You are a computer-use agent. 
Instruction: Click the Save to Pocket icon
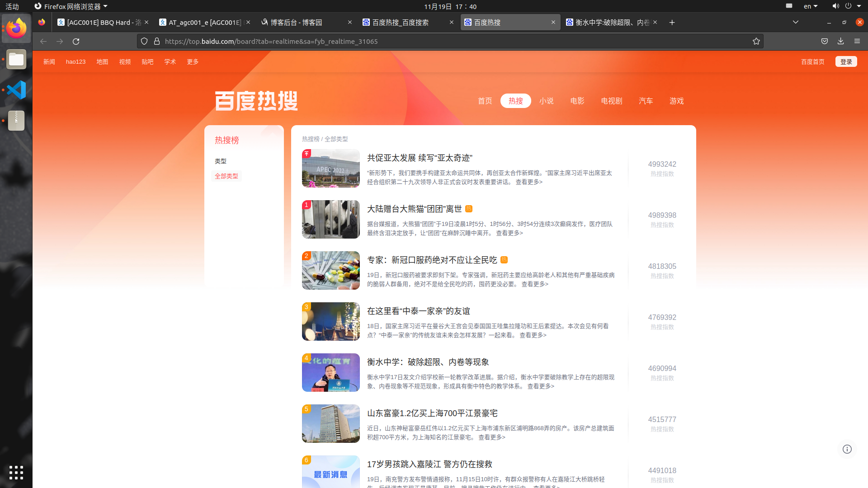825,41
